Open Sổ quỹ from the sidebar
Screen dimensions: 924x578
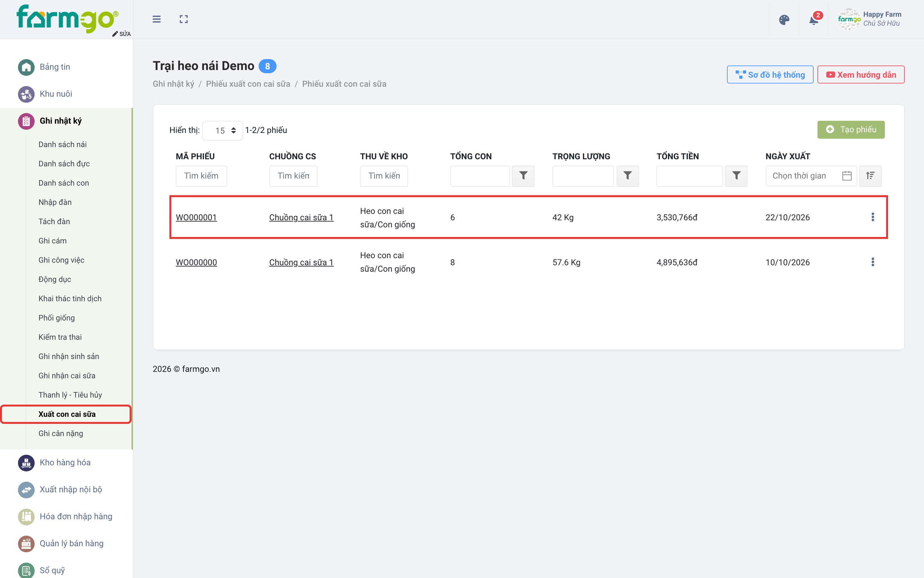pos(52,570)
